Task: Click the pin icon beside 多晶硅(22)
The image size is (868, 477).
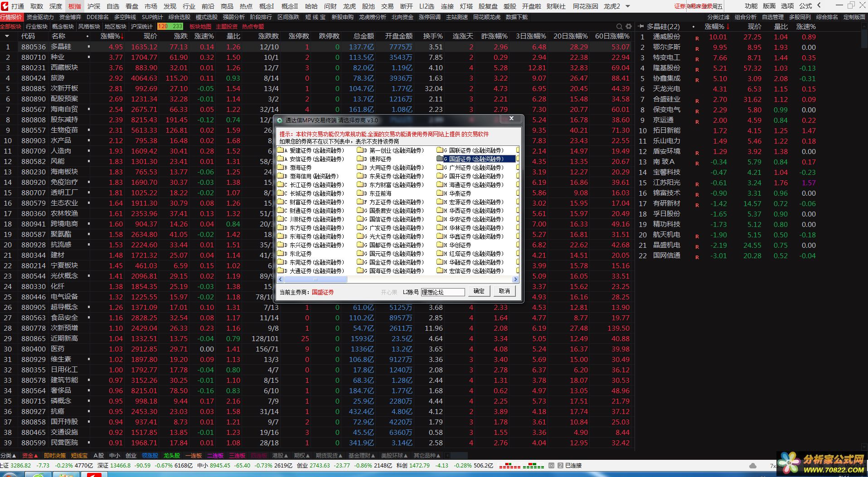Action: coord(641,26)
